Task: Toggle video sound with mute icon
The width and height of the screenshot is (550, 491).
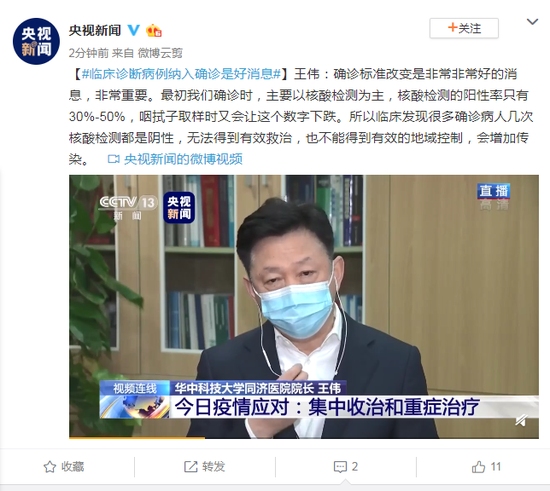Action: coord(521,420)
